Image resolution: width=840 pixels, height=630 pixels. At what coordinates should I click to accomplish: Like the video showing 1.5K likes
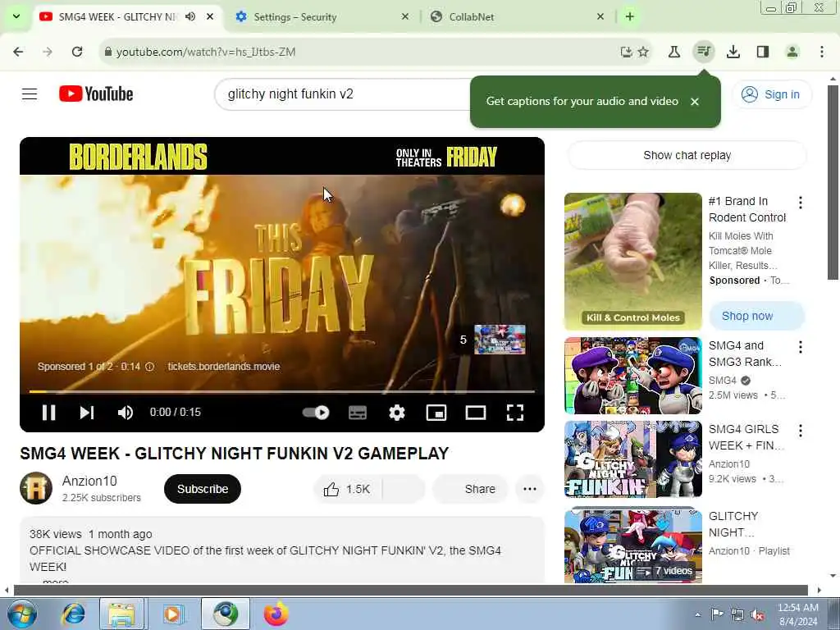(347, 489)
